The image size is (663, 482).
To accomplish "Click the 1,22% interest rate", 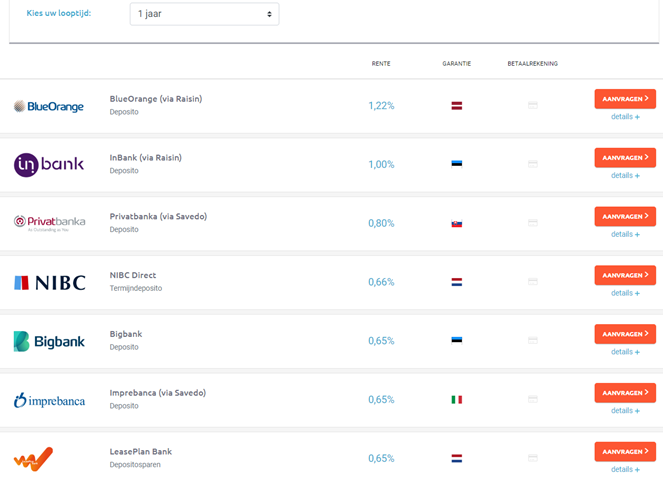I will 381,106.
